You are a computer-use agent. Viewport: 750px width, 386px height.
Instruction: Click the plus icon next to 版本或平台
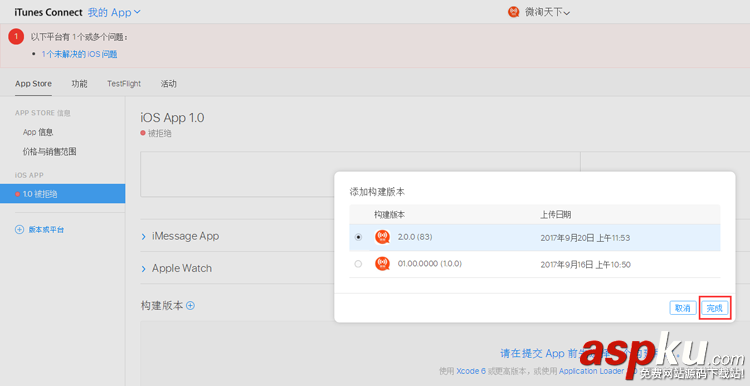(x=19, y=230)
